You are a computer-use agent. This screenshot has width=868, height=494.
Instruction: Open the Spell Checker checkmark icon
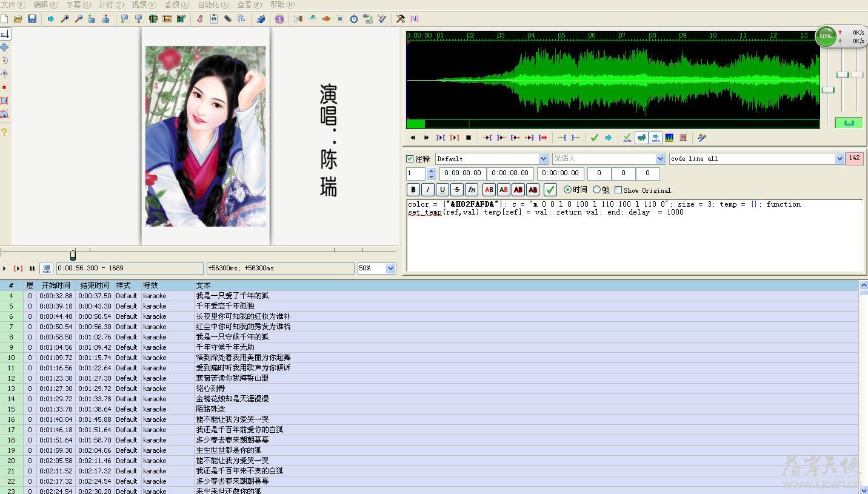pyautogui.click(x=381, y=19)
